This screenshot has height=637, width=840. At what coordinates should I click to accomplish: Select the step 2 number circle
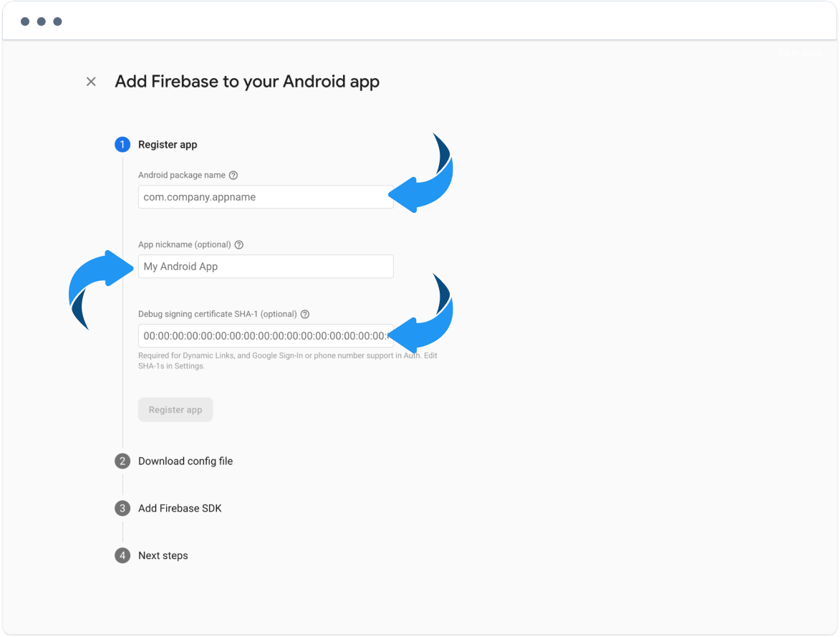122,461
